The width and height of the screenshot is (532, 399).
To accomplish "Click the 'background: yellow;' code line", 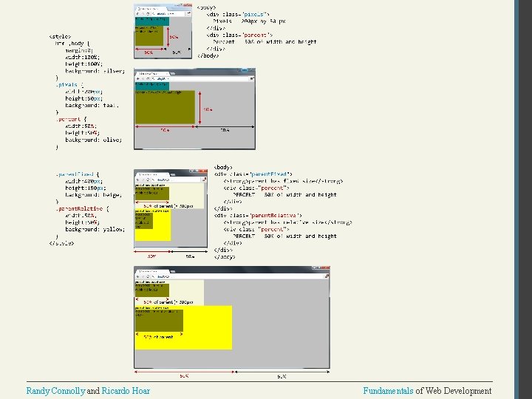I will 95,229.
